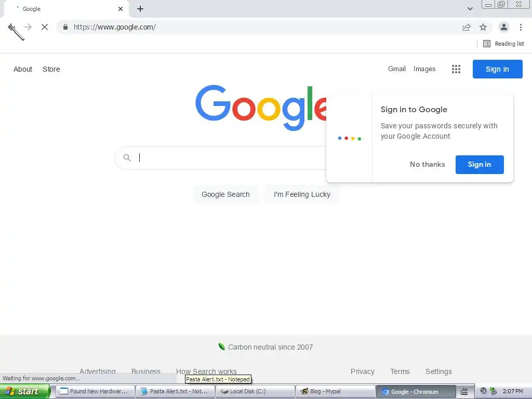Click I'm Feeling Lucky button
Viewport: 532px width, 399px height.
click(302, 194)
